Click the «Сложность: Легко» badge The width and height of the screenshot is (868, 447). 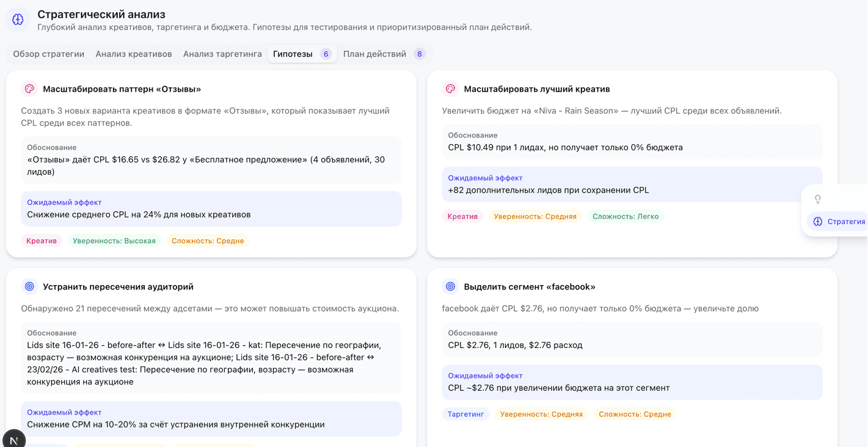pos(625,216)
